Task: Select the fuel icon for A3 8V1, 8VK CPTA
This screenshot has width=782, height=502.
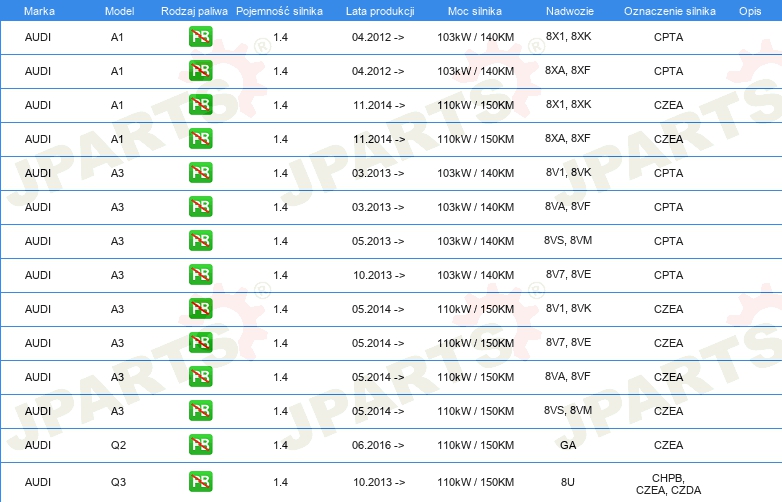Action: (200, 173)
